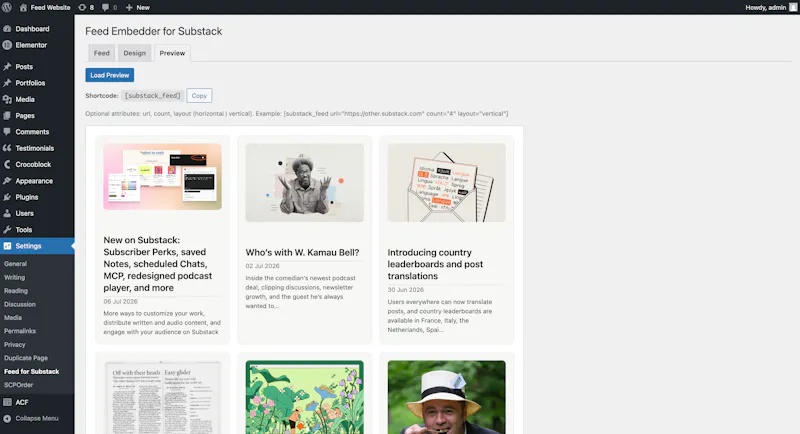Click the WordPress logo icon
800x434 pixels.
pos(7,7)
